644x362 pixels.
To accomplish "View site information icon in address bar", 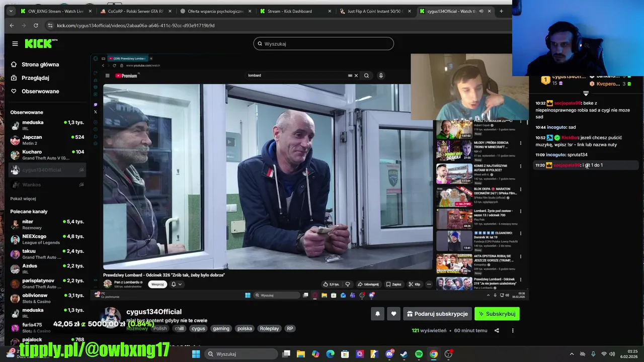I will point(50,25).
